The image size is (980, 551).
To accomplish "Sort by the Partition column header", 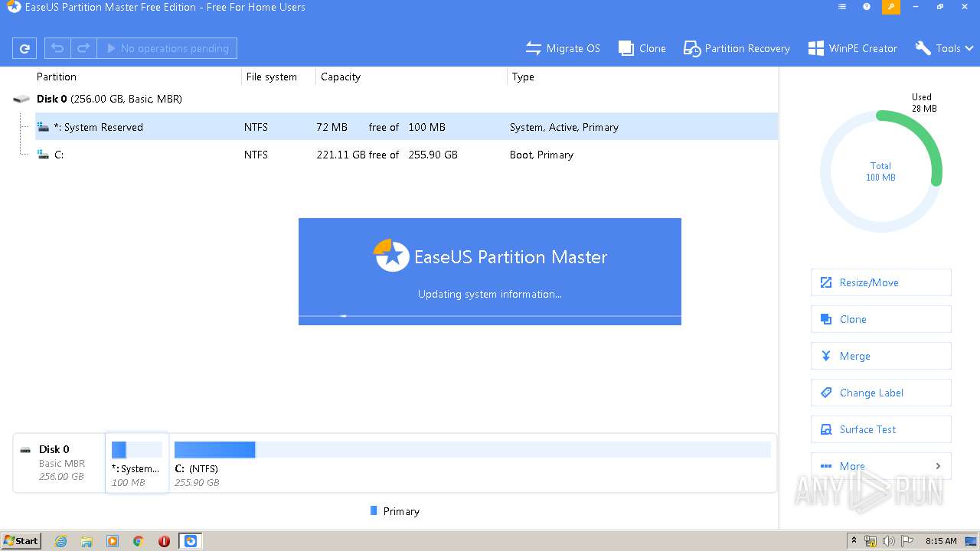I will (x=57, y=77).
